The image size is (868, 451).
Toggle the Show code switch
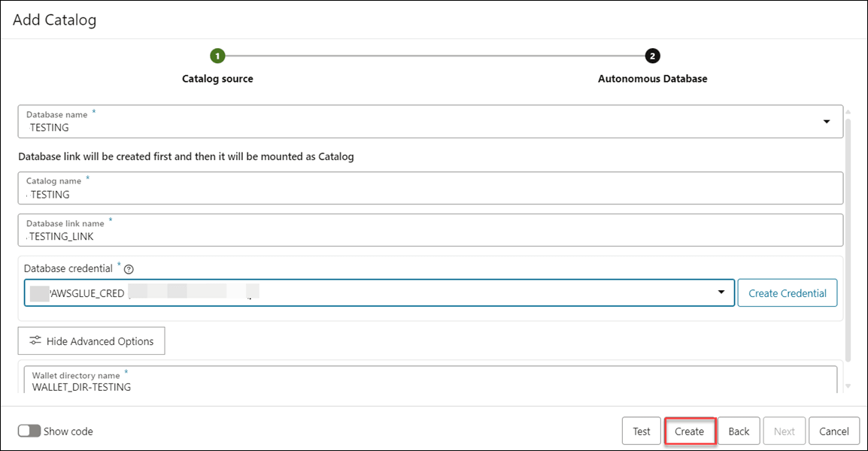click(x=29, y=431)
